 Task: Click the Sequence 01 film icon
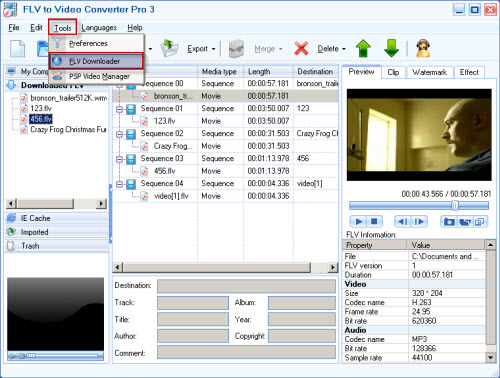[131, 109]
